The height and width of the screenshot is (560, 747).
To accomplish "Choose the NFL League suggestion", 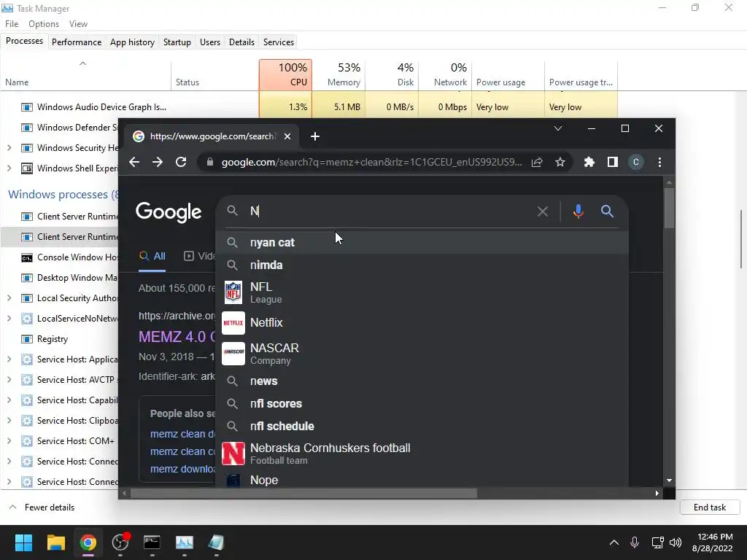I will point(422,292).
